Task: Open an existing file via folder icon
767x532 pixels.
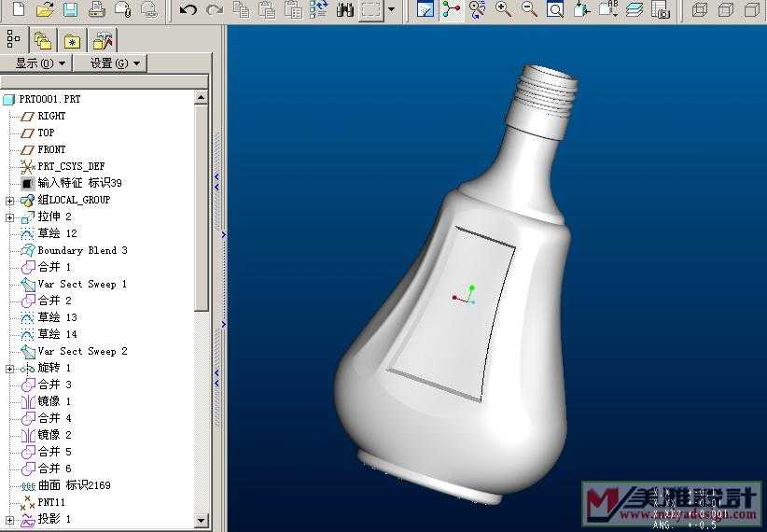Action: 45,10
